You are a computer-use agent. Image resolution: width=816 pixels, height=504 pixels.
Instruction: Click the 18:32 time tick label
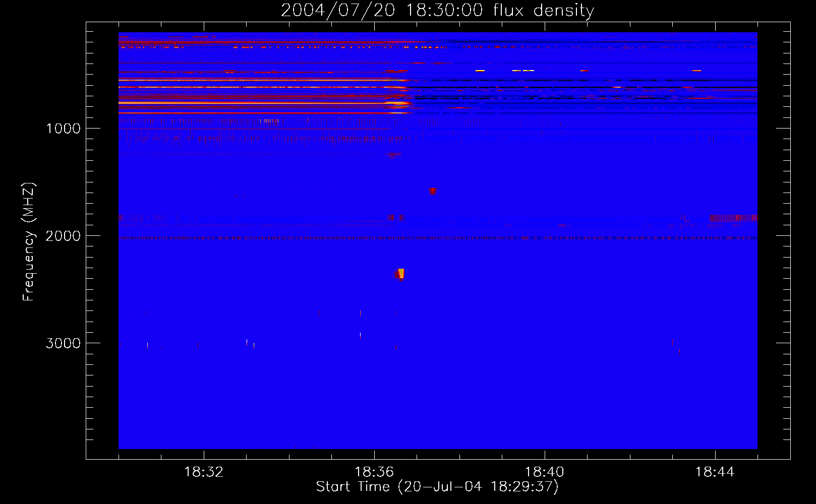coord(204,472)
